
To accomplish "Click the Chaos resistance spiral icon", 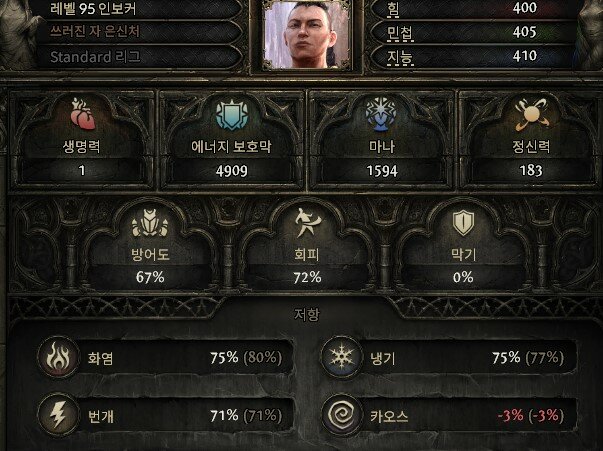I will [341, 416].
